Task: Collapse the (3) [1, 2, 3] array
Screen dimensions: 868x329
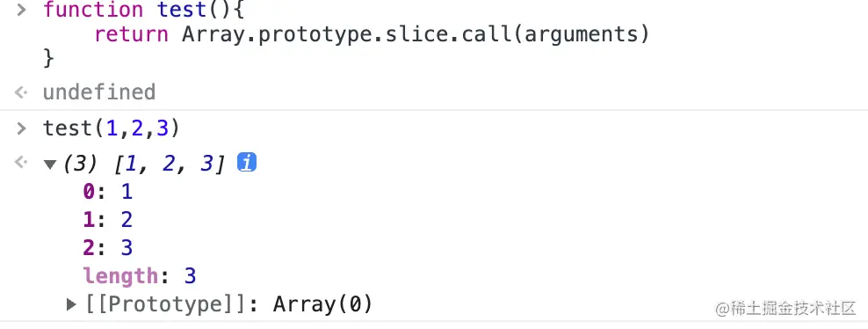Action: pyautogui.click(x=50, y=164)
